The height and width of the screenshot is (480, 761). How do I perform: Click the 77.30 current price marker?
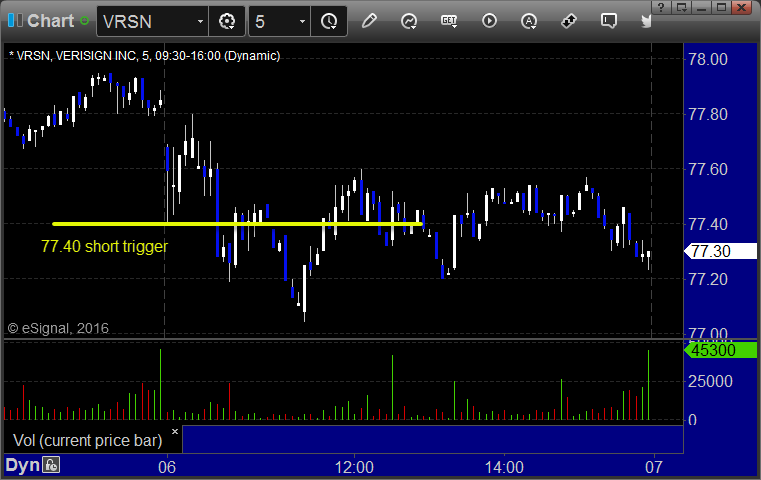(x=720, y=251)
